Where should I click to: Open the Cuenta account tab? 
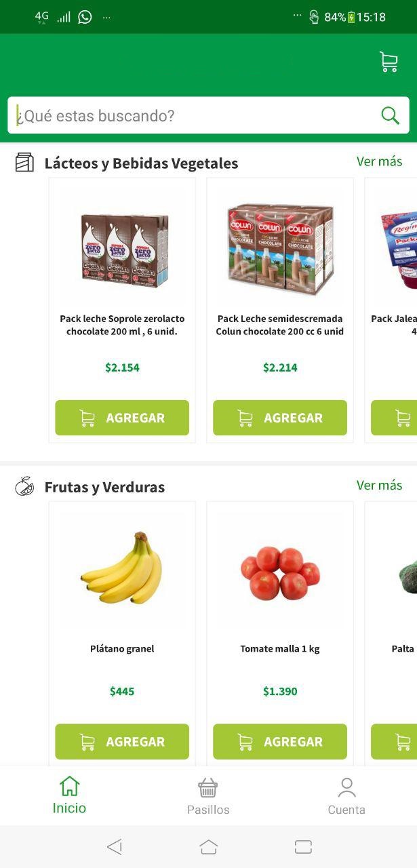[346, 796]
